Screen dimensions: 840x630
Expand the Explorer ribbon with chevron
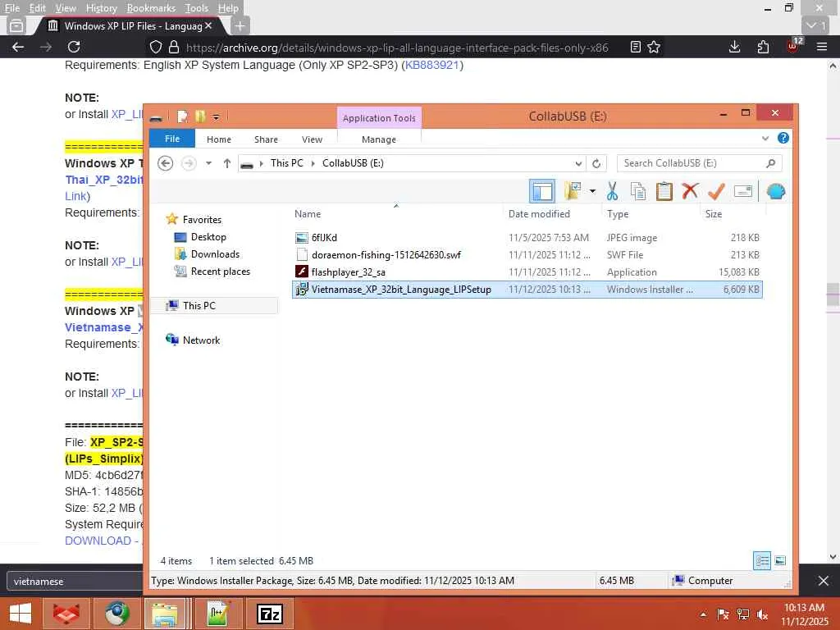click(x=765, y=138)
